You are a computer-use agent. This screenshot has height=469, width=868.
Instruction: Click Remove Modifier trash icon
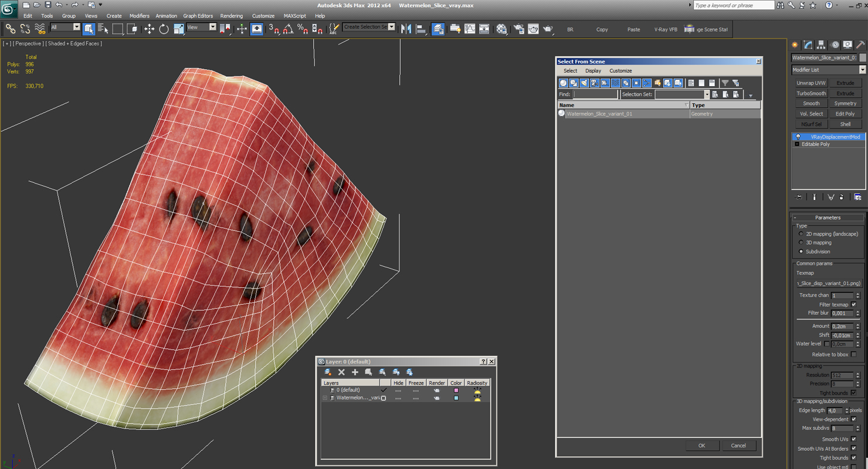point(842,197)
